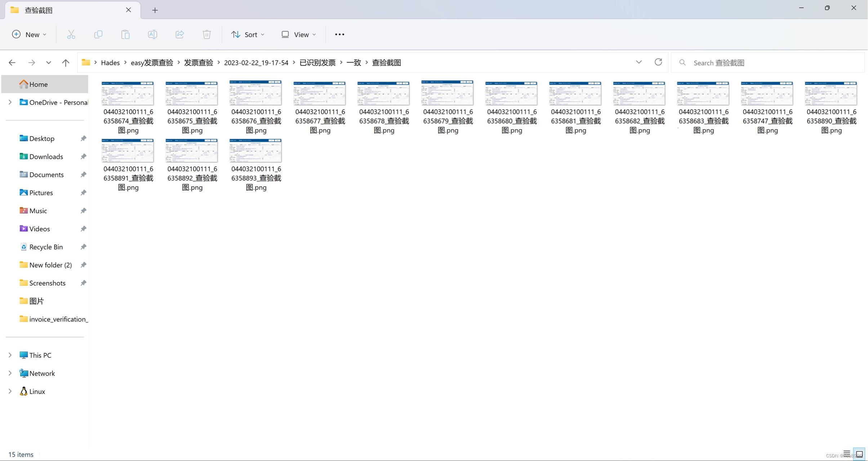
Task: Open invoice_verification_ folder in sidebar
Action: 53,319
